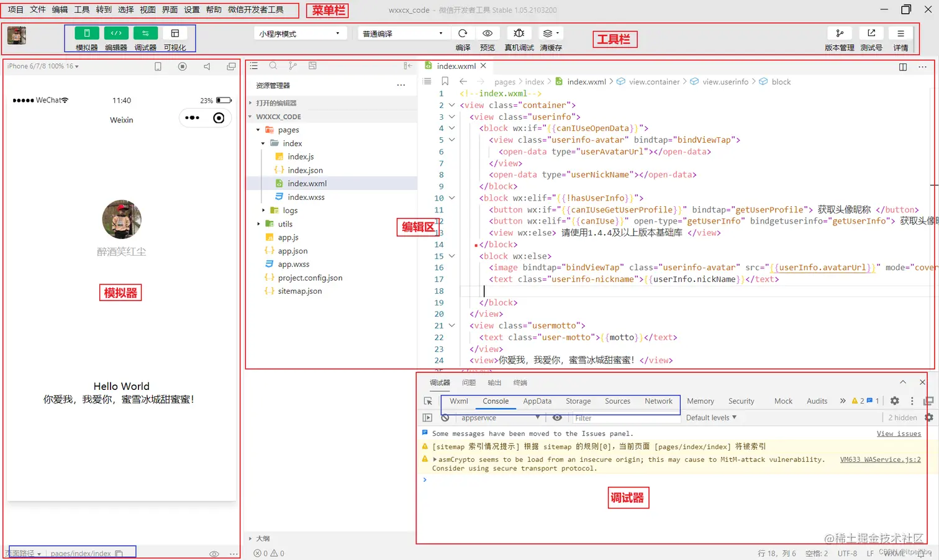Switch to the 终端 panel tab
The image size is (939, 560).
coord(520,382)
